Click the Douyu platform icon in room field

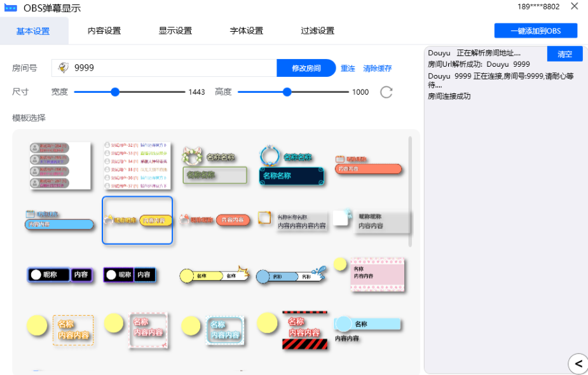(x=64, y=68)
